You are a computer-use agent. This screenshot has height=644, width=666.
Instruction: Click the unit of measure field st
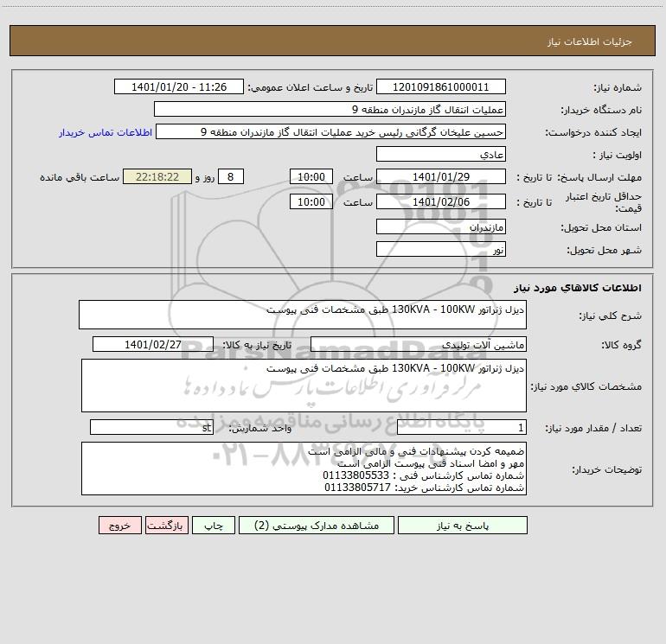(151, 428)
